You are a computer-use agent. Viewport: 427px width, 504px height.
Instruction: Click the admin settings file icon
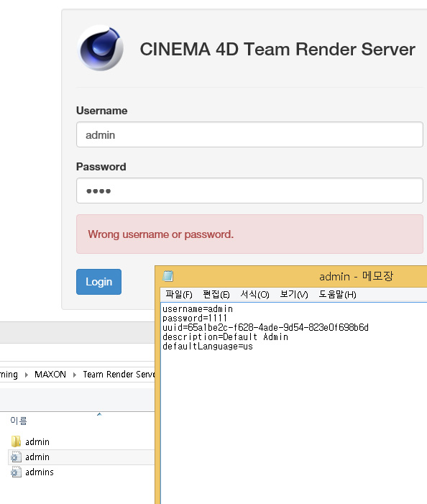tap(16, 457)
